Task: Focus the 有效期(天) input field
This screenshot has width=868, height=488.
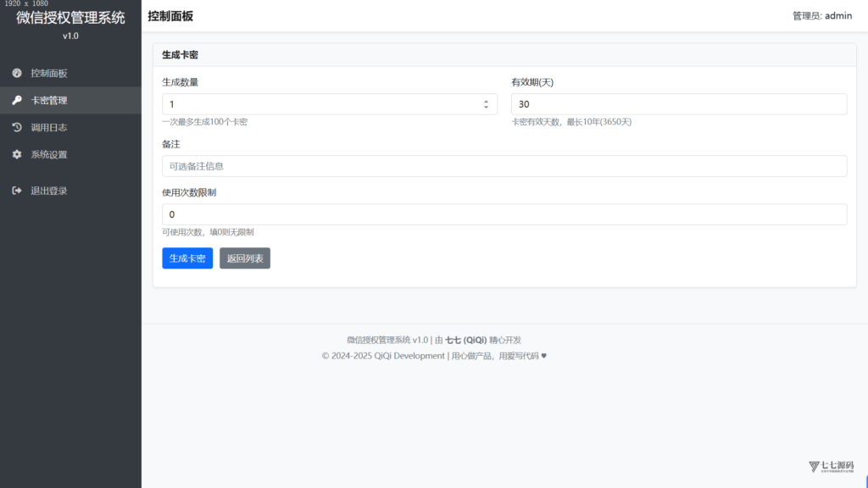Action: coord(679,104)
